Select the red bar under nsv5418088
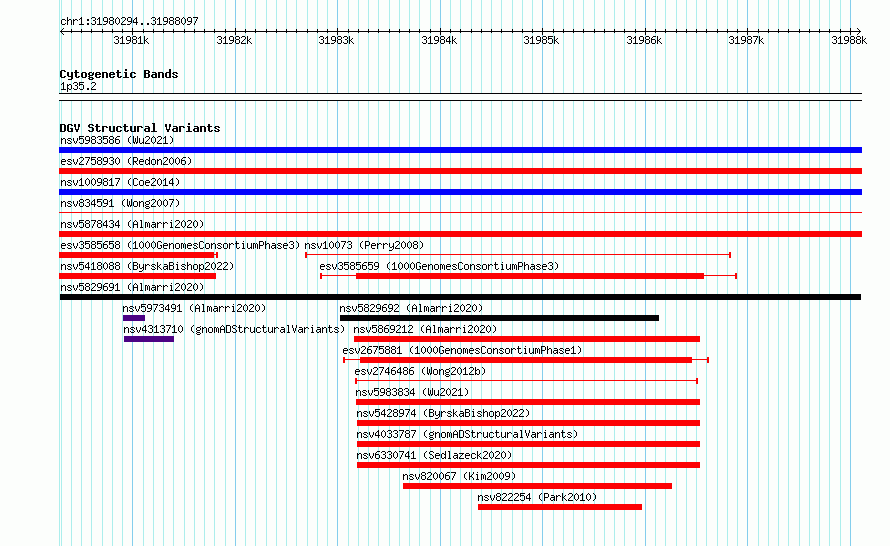 (x=137, y=276)
